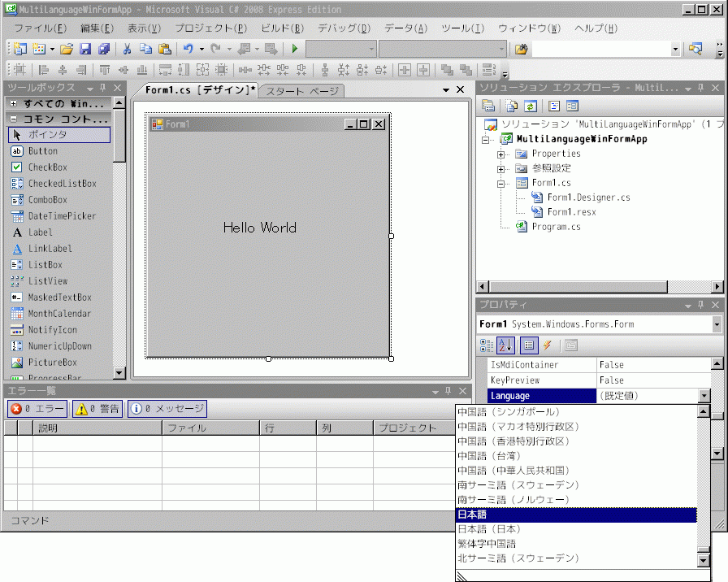Click the language list scroll down arrow

pyautogui.click(x=704, y=561)
